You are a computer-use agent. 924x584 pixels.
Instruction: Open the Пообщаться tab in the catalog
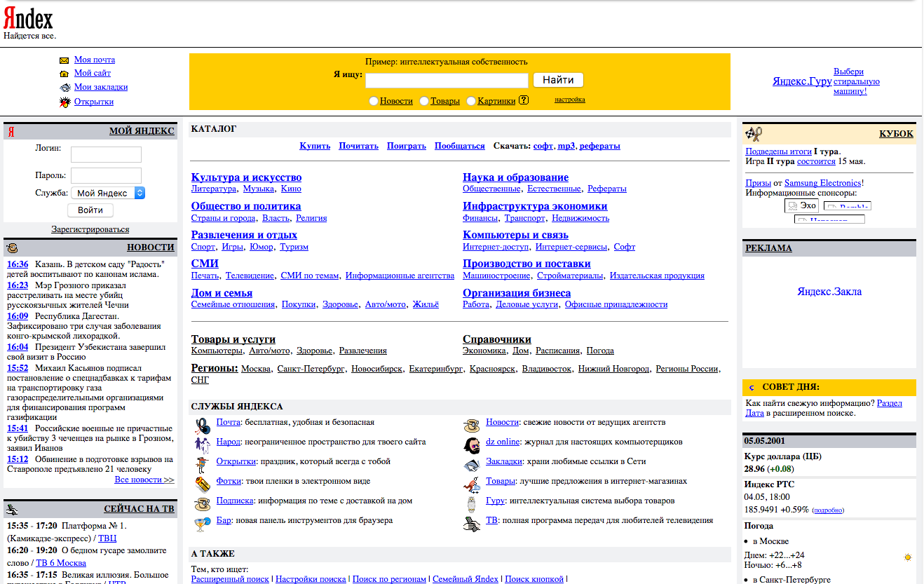pyautogui.click(x=460, y=146)
